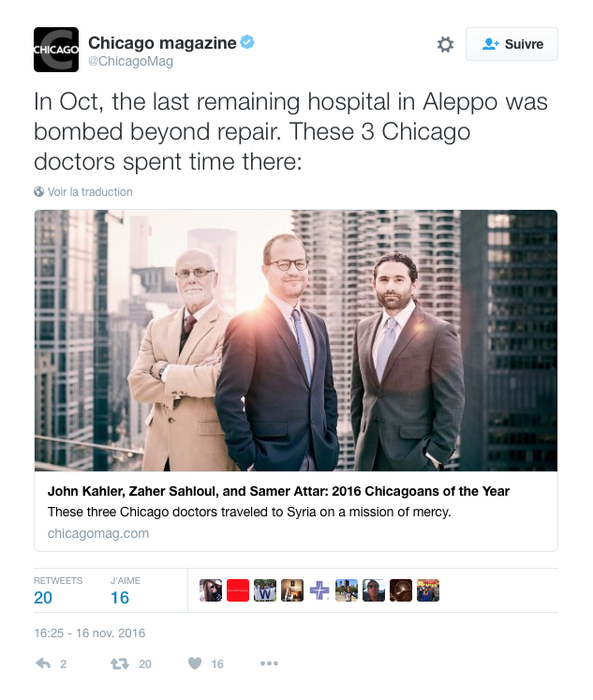Image resolution: width=593 pixels, height=700 pixels.
Task: Open Chicago magazine profile avatar
Action: tap(56, 50)
